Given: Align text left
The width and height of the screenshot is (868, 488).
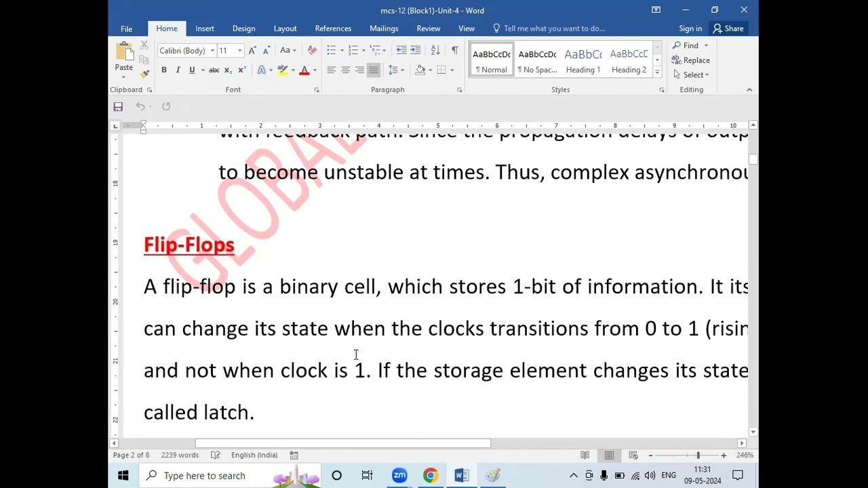Looking at the screenshot, I should coord(332,70).
